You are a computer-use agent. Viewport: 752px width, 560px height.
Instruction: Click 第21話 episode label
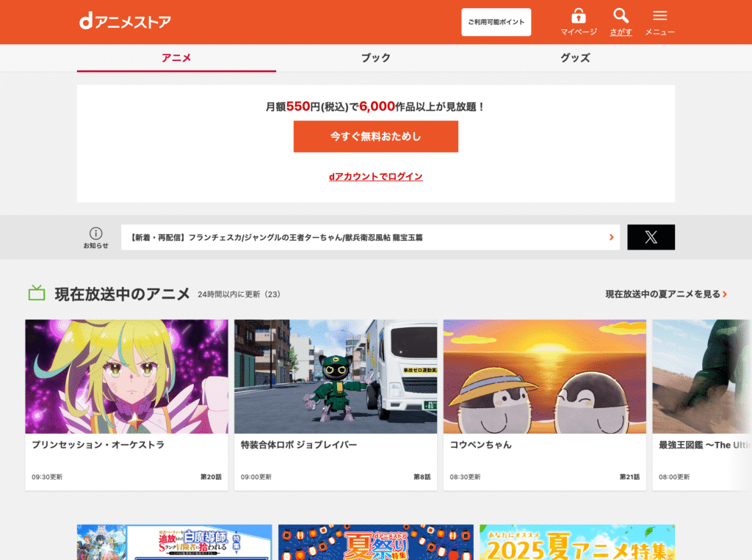tap(629, 477)
